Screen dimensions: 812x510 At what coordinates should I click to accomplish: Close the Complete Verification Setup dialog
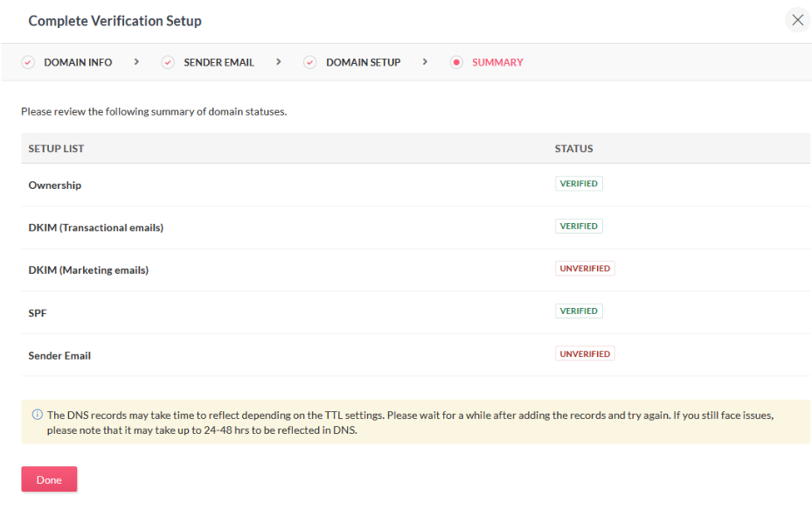click(x=797, y=20)
